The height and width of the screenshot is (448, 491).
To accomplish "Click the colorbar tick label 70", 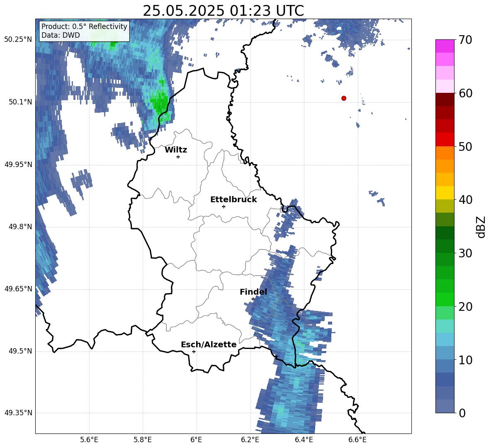I will pyautogui.click(x=465, y=40).
